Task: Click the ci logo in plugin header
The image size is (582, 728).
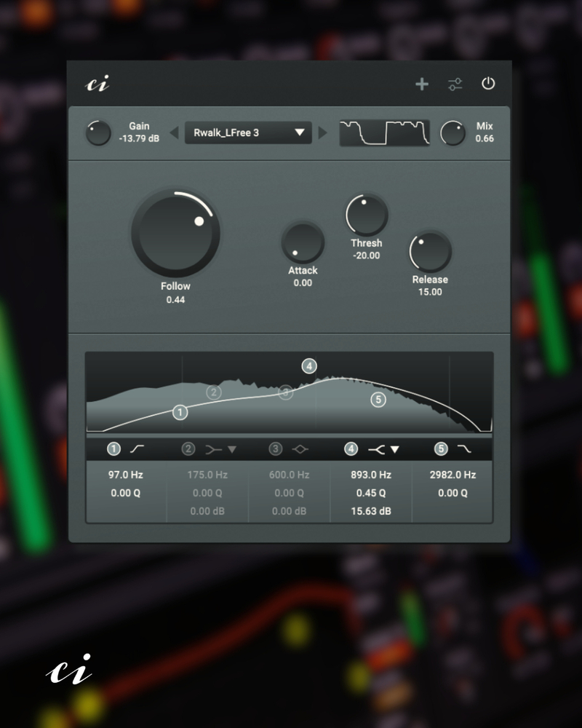Action: point(97,84)
